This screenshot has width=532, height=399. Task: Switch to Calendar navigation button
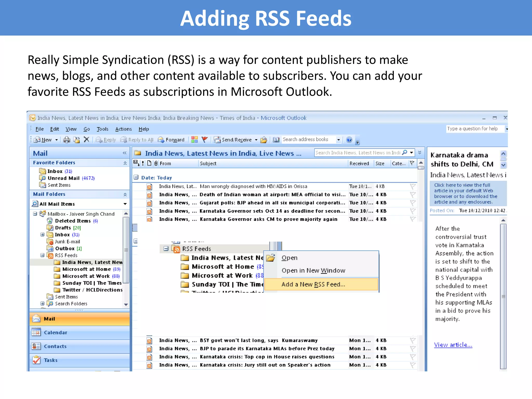[x=79, y=332]
